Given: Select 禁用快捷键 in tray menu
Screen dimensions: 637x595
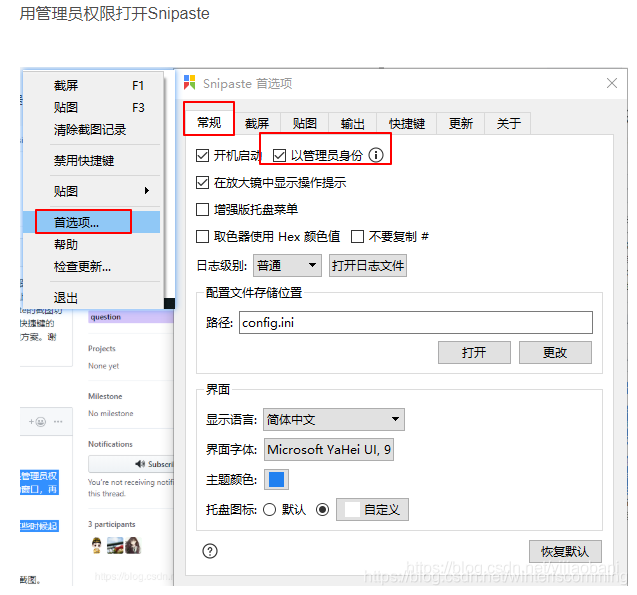Looking at the screenshot, I should click(x=93, y=160).
